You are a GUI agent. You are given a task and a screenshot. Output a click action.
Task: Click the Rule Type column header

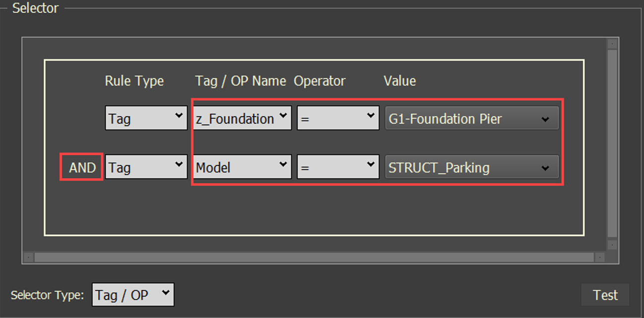pos(134,81)
